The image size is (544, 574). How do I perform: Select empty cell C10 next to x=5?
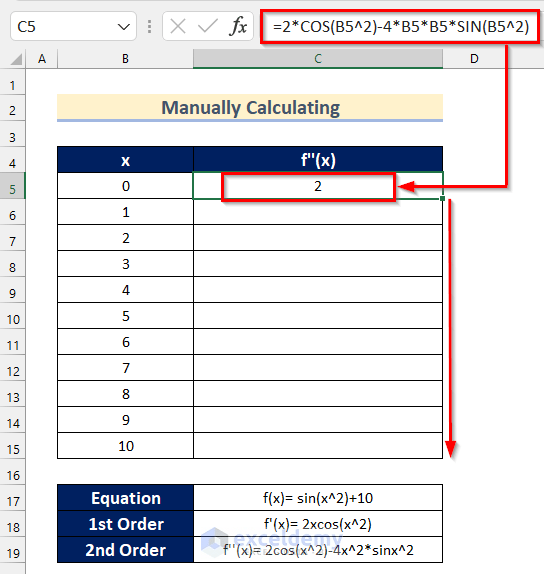[x=318, y=316]
